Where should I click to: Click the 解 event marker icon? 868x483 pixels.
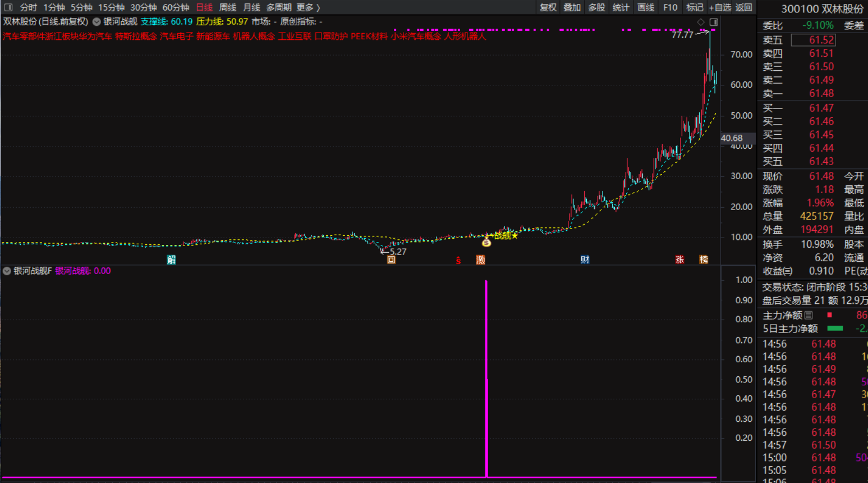pyautogui.click(x=172, y=259)
